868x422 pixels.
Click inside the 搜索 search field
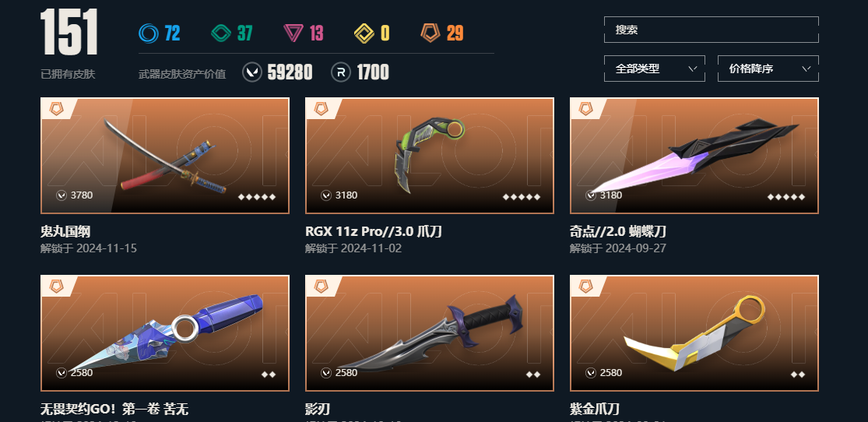tap(712, 30)
